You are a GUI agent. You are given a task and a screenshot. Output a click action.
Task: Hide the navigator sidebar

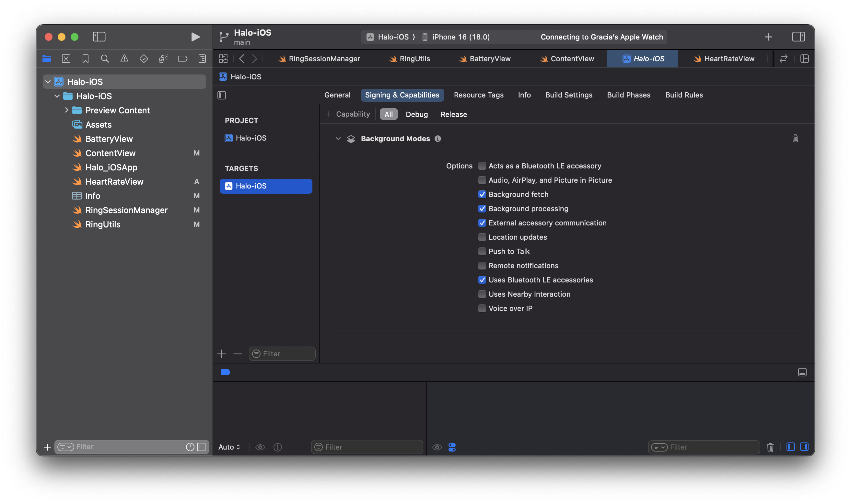pyautogui.click(x=99, y=37)
